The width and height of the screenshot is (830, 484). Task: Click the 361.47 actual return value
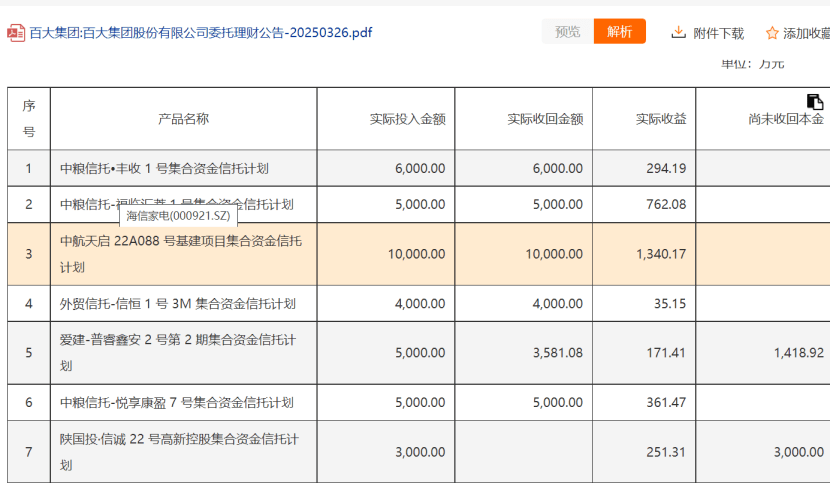(x=666, y=402)
